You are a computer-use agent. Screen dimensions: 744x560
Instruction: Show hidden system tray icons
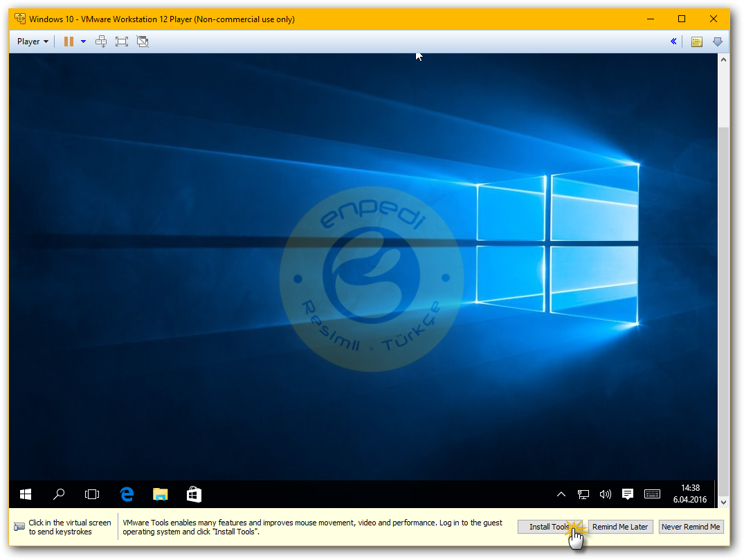pyautogui.click(x=561, y=494)
